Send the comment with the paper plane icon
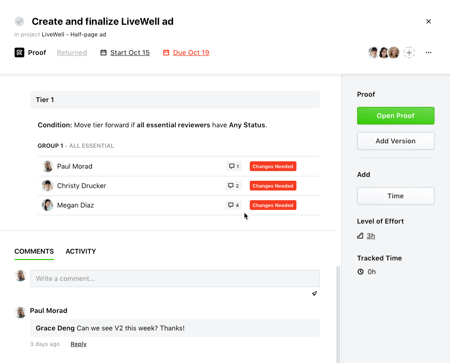Image resolution: width=450 pixels, height=363 pixels. [314, 294]
